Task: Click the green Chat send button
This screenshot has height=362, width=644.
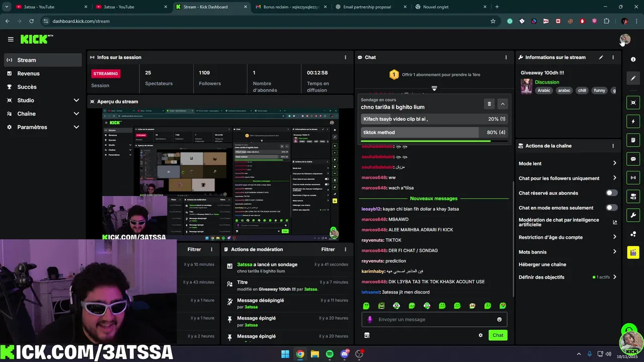Action: [x=498, y=335]
